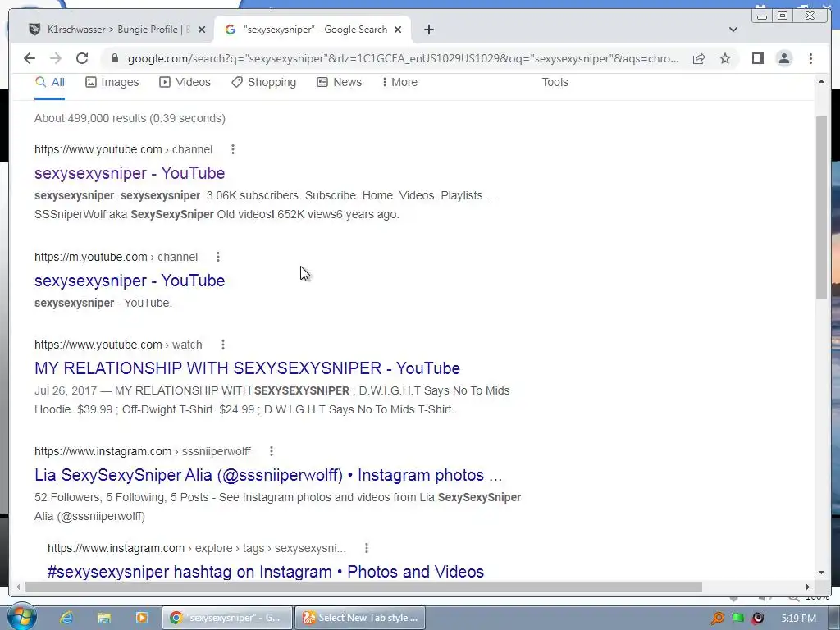Click the browser forward arrow
This screenshot has width=840, height=630.
click(56, 58)
